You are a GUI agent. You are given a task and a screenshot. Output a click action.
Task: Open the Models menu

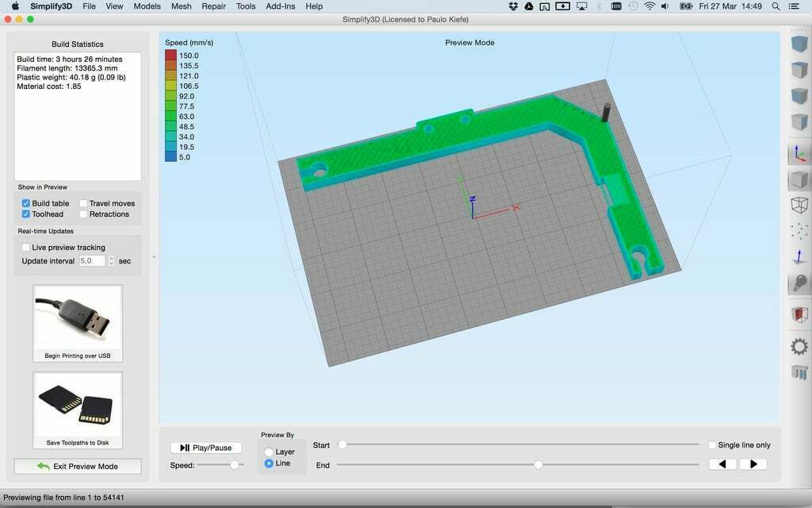(x=147, y=6)
